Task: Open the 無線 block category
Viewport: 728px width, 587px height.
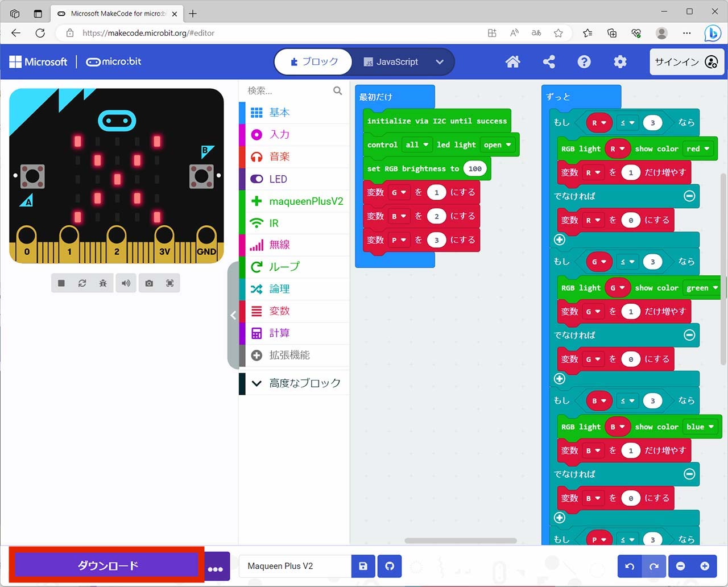Action: point(294,245)
